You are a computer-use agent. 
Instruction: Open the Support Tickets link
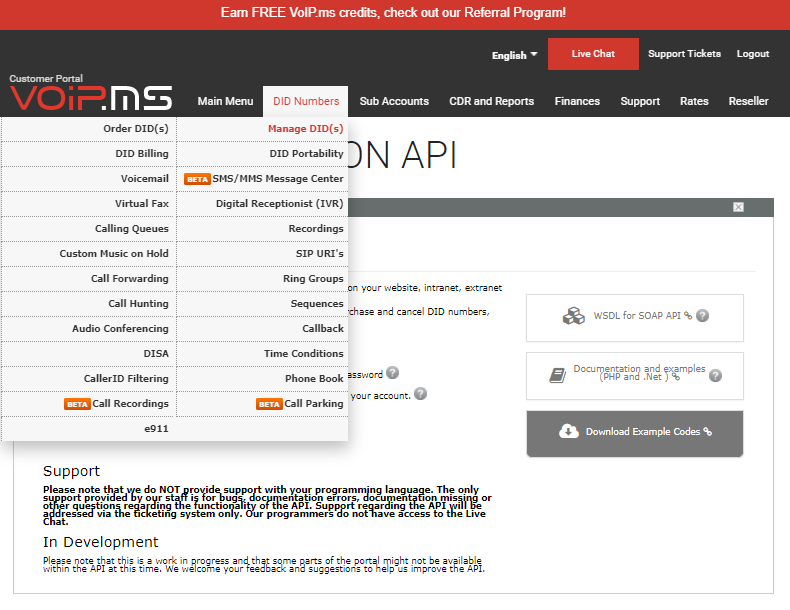[x=684, y=54]
